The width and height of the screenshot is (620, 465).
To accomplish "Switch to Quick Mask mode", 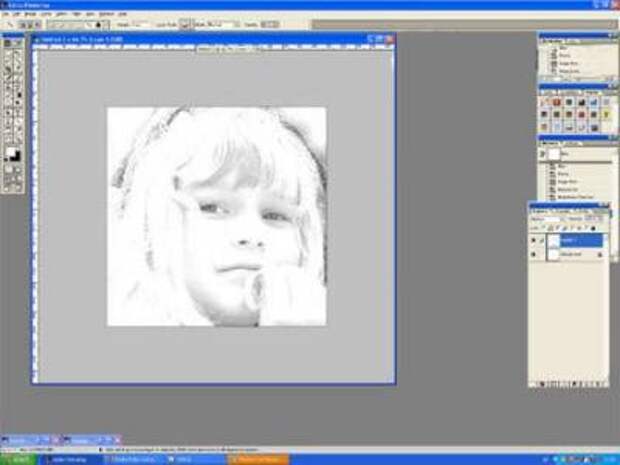I will 18,169.
